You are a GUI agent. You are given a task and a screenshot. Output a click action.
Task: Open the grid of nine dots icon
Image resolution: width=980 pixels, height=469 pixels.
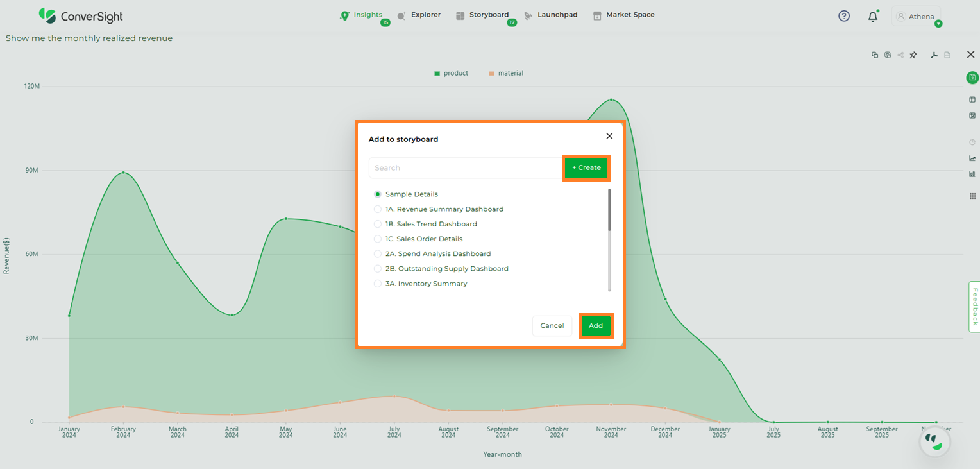[972, 196]
